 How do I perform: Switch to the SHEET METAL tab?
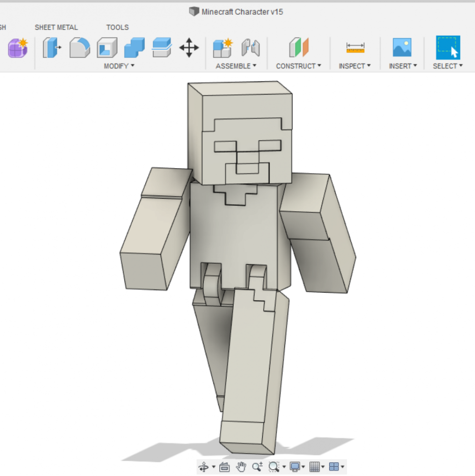pyautogui.click(x=56, y=28)
